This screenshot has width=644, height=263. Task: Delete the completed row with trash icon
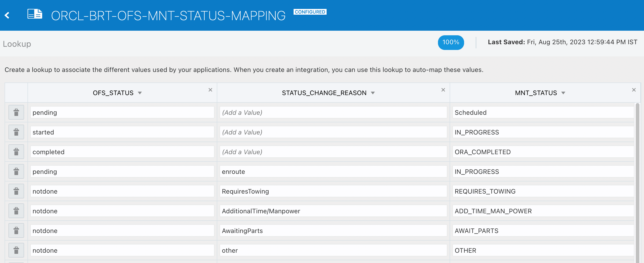[16, 152]
